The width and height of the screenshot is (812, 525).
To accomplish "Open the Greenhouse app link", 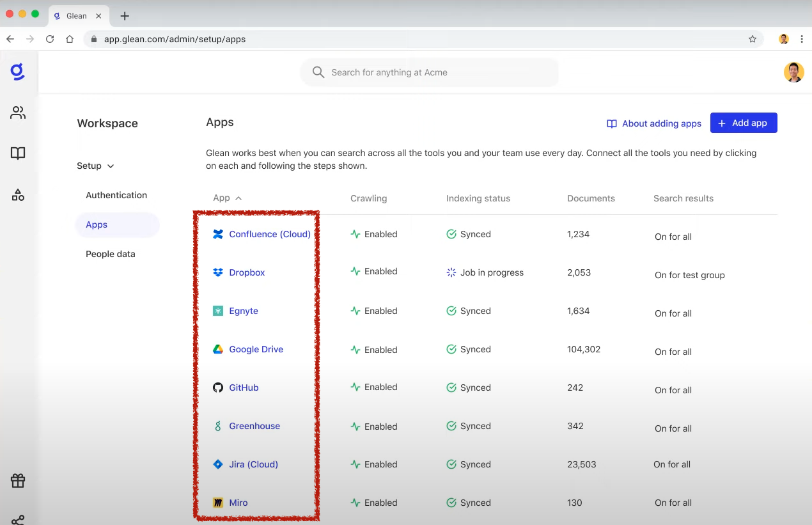I will click(254, 426).
